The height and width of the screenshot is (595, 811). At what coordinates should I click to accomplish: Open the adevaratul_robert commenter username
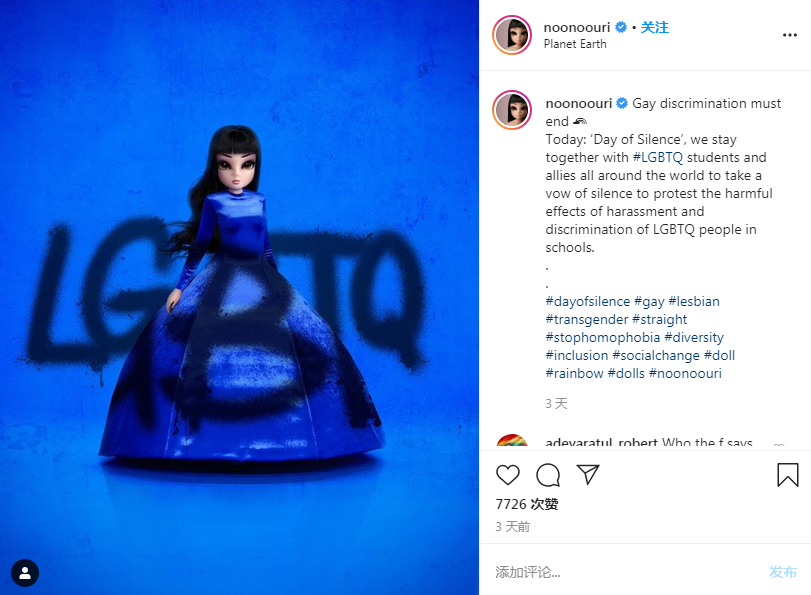pos(602,442)
